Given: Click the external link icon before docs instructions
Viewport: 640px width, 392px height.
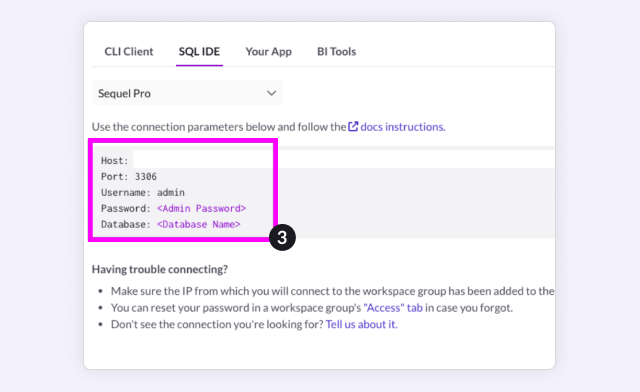Looking at the screenshot, I should click(353, 127).
